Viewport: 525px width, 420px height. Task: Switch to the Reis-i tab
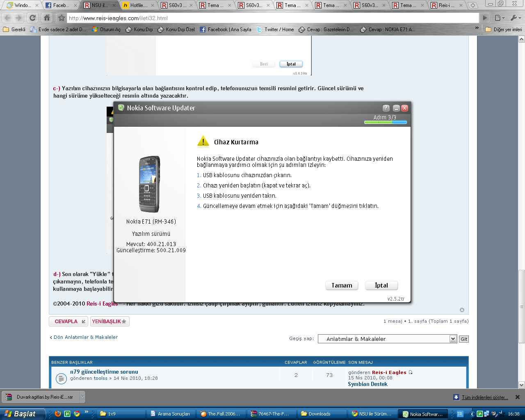[x=446, y=5]
